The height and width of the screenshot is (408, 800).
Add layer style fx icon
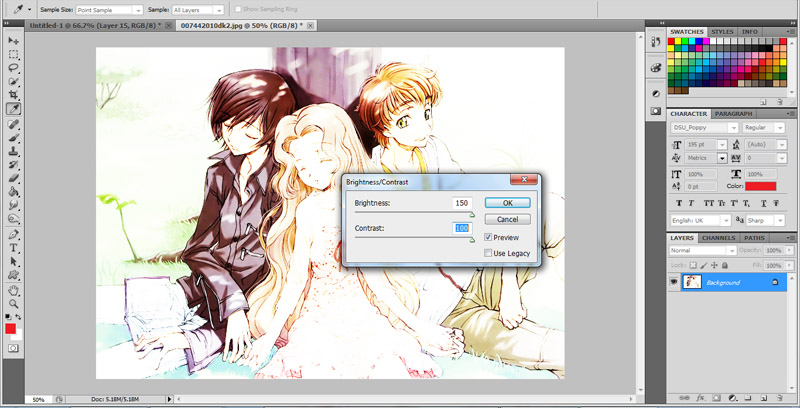701,397
